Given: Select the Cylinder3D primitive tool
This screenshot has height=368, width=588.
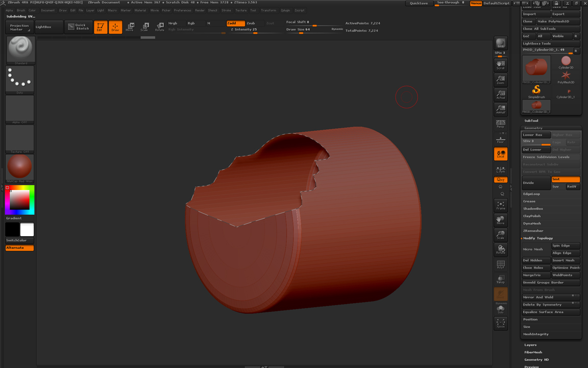Looking at the screenshot, I should pyautogui.click(x=566, y=62).
